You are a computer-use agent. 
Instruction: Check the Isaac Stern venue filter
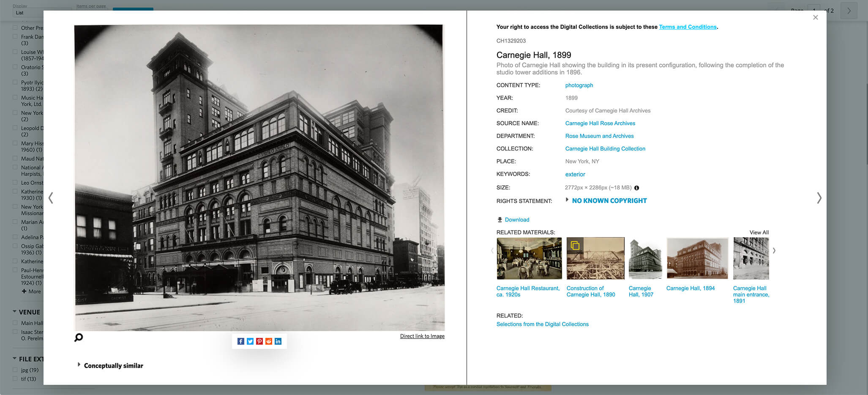[x=15, y=332]
